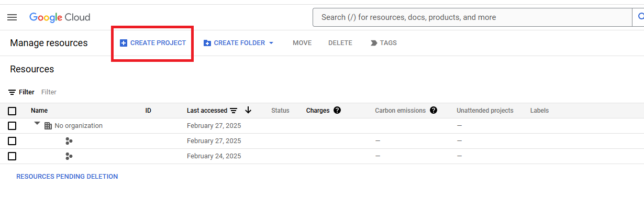
Task: Click the Create Folder icon
Action: (207, 43)
